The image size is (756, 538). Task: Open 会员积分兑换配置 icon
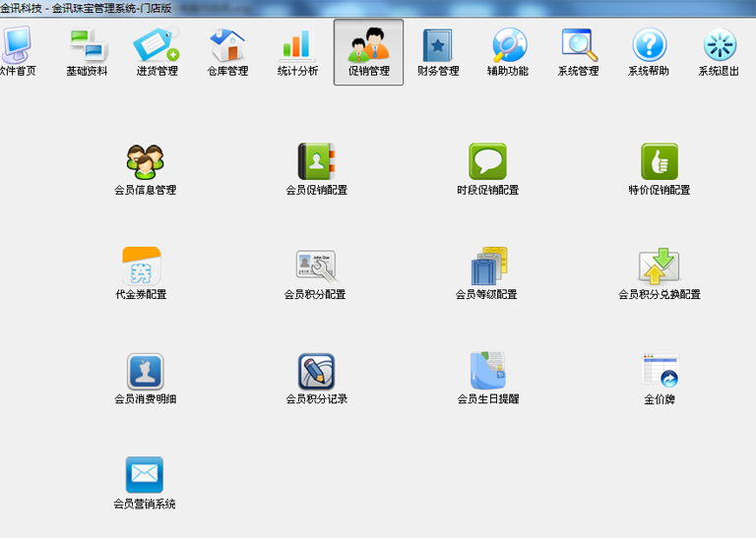coord(659,267)
